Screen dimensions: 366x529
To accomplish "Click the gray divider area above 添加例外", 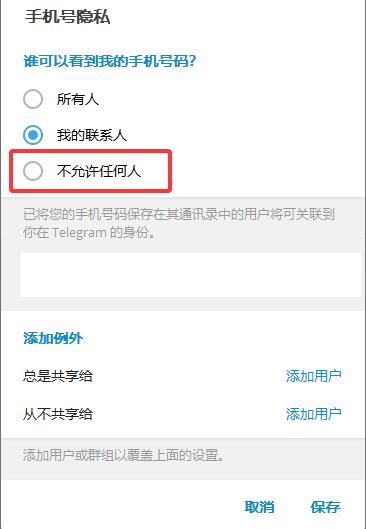I will [183, 304].
